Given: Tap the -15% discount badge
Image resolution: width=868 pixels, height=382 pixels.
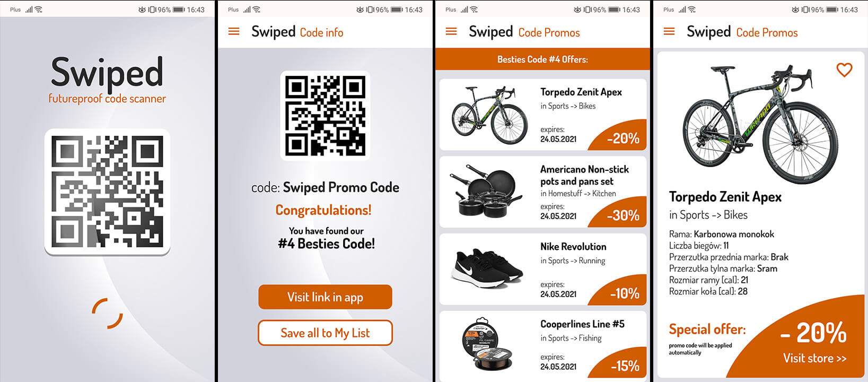Looking at the screenshot, I should (x=621, y=364).
